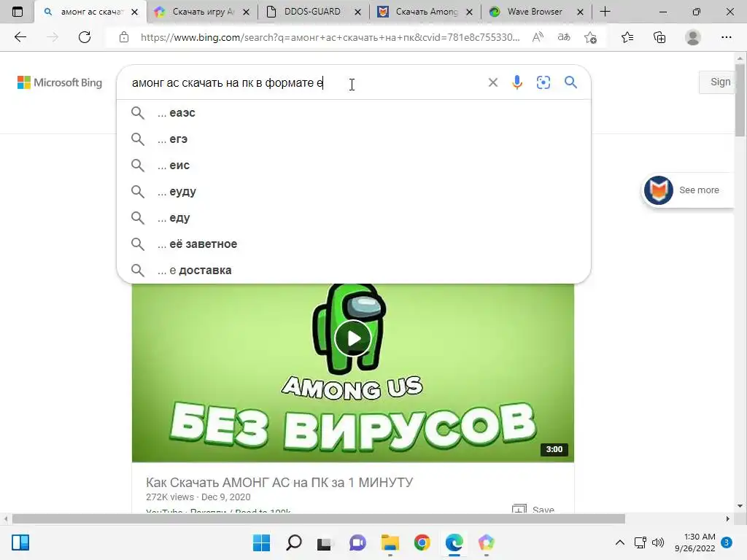Image resolution: width=747 pixels, height=560 pixels.
Task: Switch to the "амонг ас скачать" Bing tab
Action: (90, 12)
